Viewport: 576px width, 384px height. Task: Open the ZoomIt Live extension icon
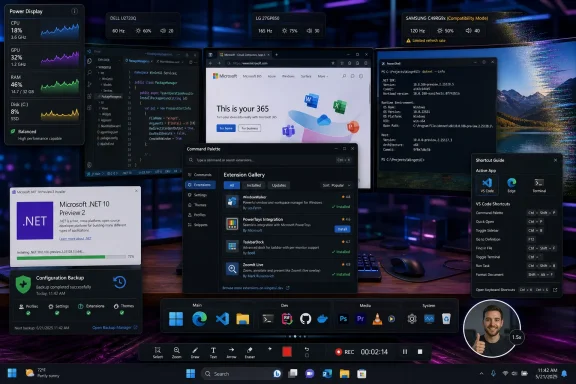[x=232, y=269]
